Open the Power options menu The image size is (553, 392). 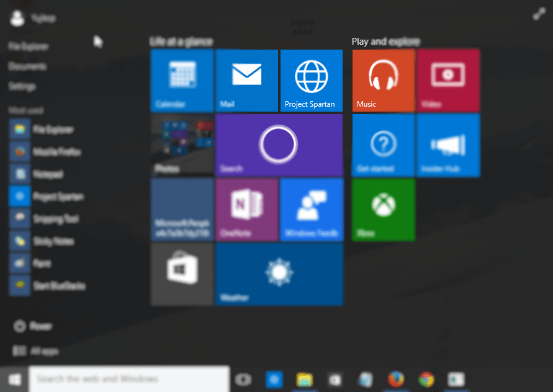click(32, 326)
